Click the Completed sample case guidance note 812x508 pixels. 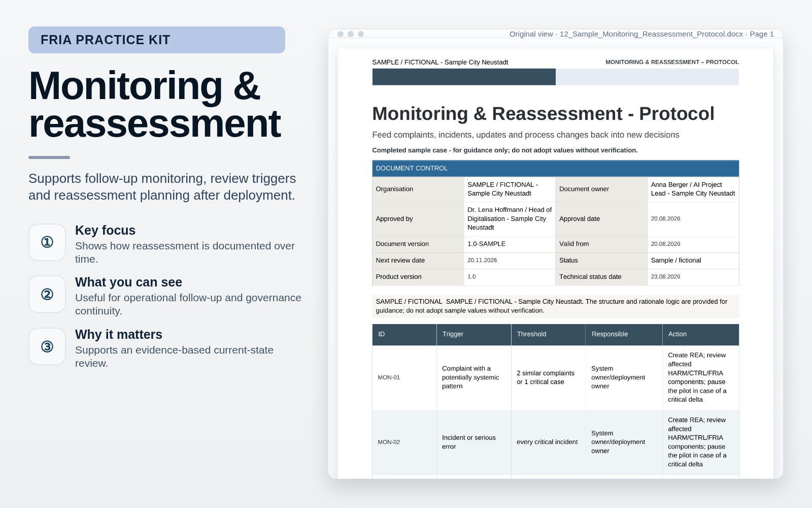click(x=505, y=150)
